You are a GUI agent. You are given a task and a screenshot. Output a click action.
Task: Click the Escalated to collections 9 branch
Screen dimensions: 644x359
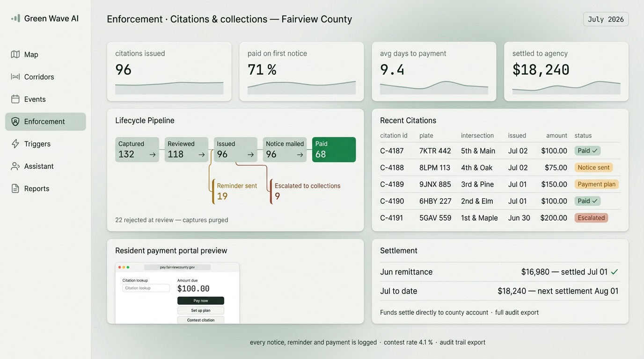coord(306,191)
